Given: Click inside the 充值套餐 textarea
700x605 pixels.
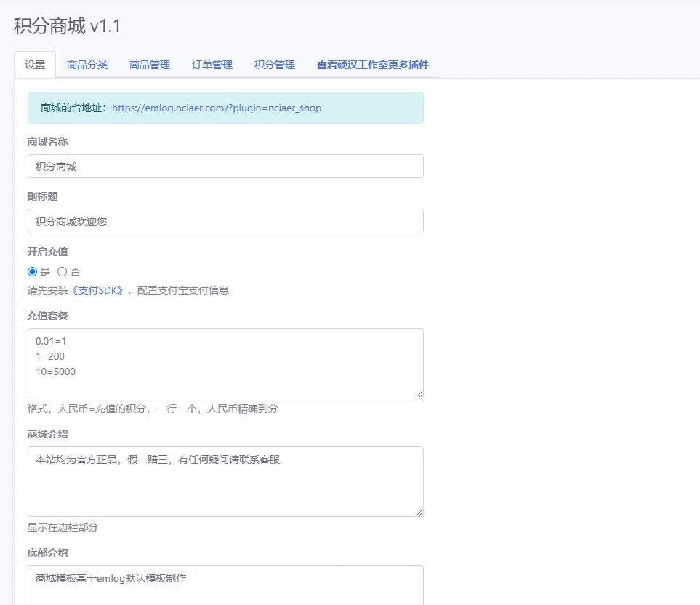Looking at the screenshot, I should [225, 363].
